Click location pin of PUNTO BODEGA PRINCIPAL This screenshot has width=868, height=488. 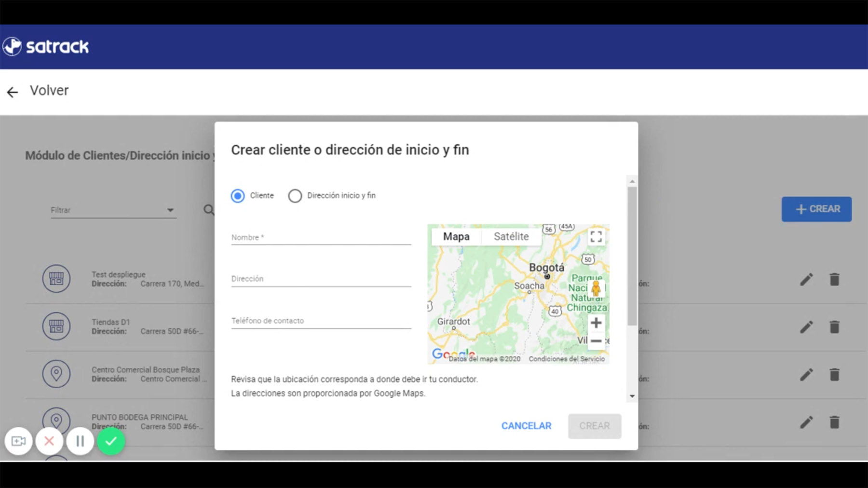(56, 420)
